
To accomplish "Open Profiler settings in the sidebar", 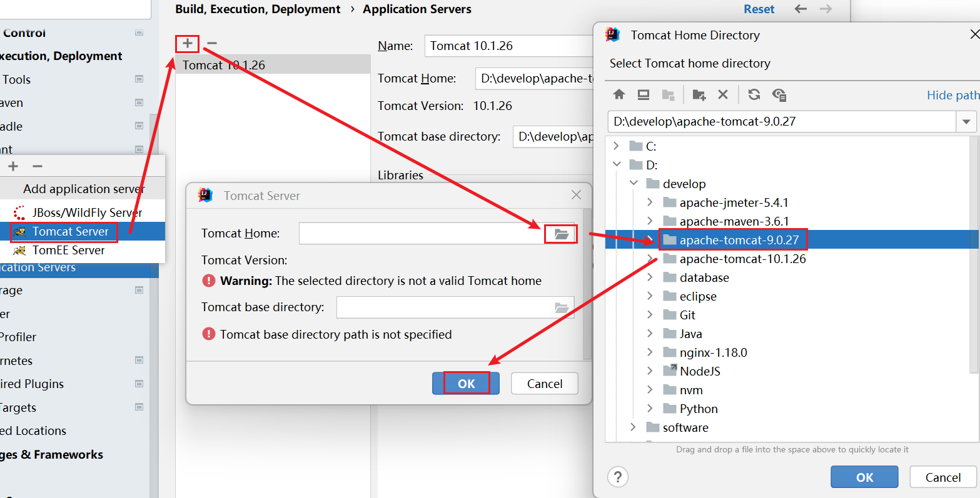I will click(x=18, y=337).
